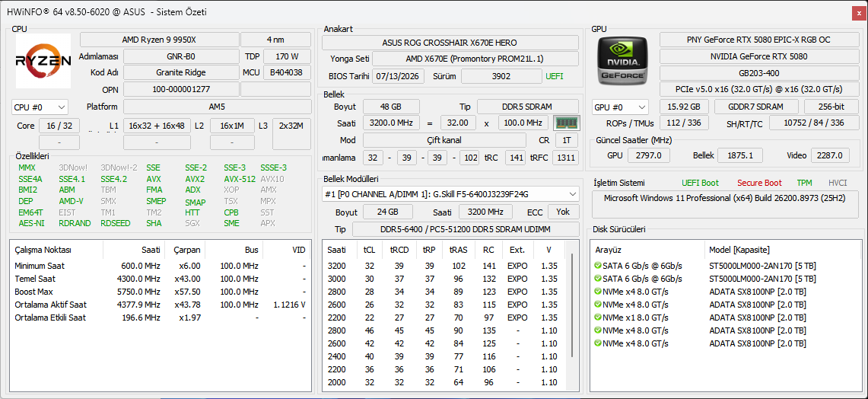
Task: Click the 1T command rate field
Action: point(566,140)
